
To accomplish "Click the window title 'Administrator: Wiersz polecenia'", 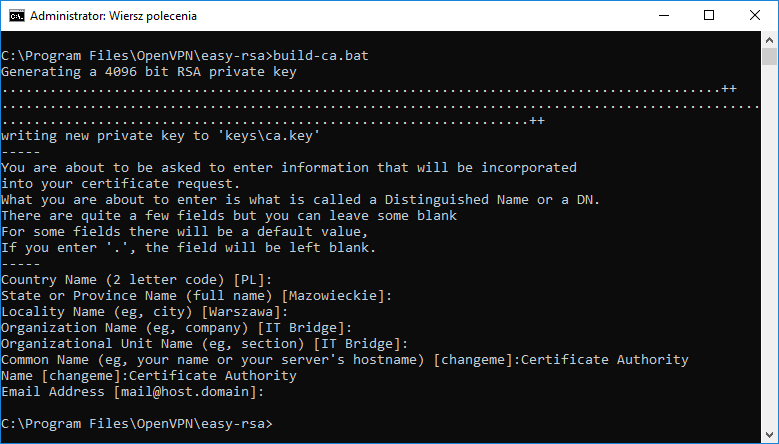I will (x=113, y=16).
